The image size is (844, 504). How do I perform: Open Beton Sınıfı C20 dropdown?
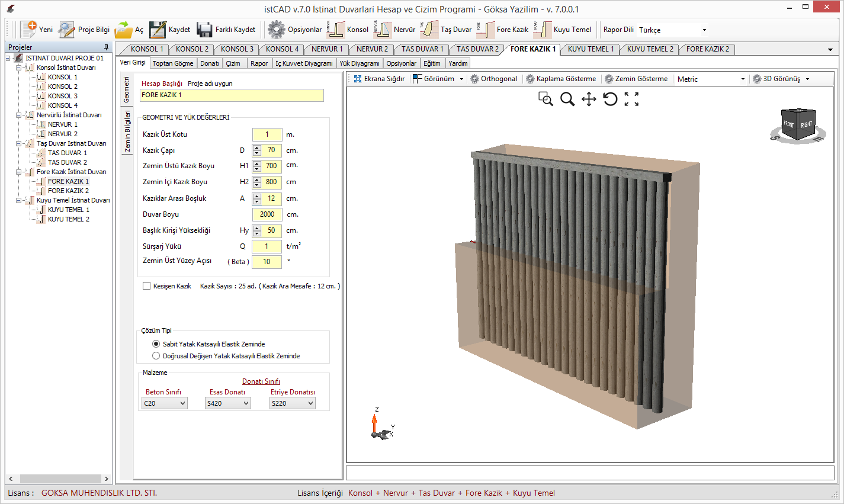[x=165, y=403]
